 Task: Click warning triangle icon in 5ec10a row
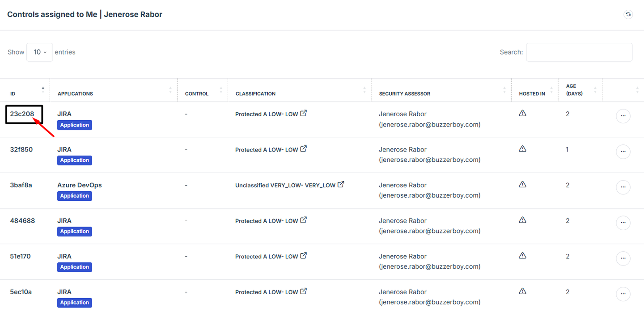click(522, 291)
